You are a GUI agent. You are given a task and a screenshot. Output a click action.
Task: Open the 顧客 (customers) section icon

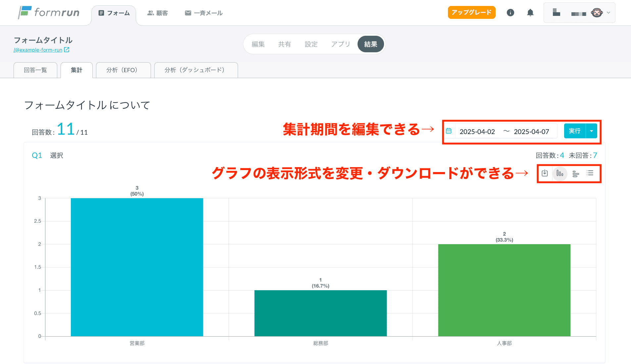pos(150,13)
